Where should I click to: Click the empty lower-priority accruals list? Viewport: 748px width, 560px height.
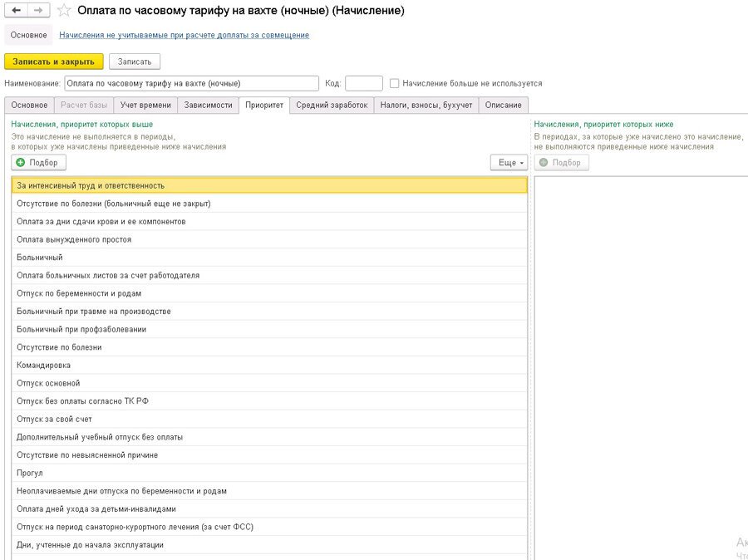point(641,367)
